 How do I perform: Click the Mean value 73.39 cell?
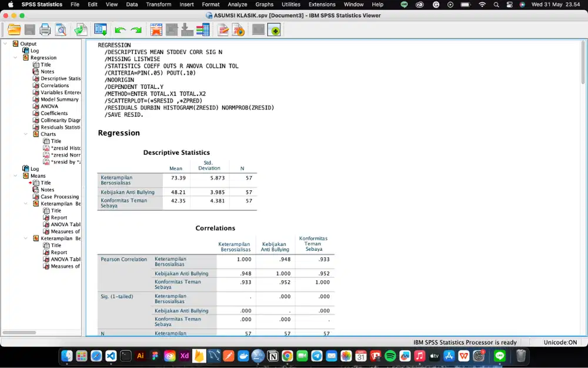pos(178,178)
